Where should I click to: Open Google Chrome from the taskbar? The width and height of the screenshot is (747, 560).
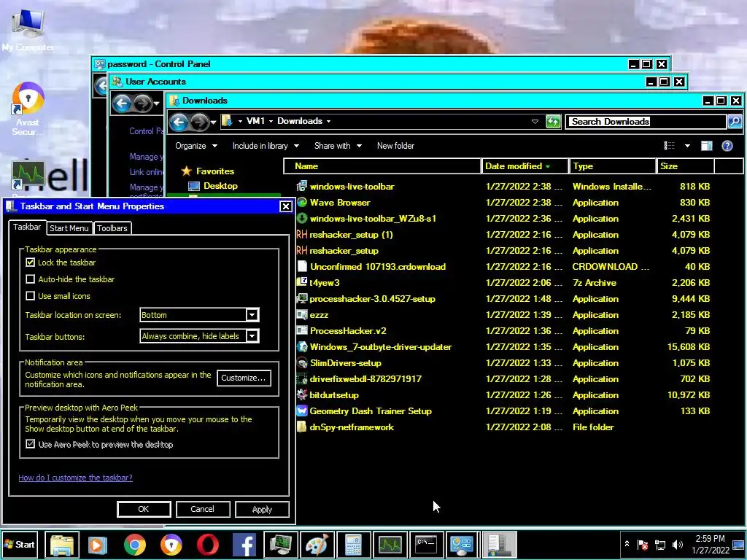pyautogui.click(x=135, y=544)
